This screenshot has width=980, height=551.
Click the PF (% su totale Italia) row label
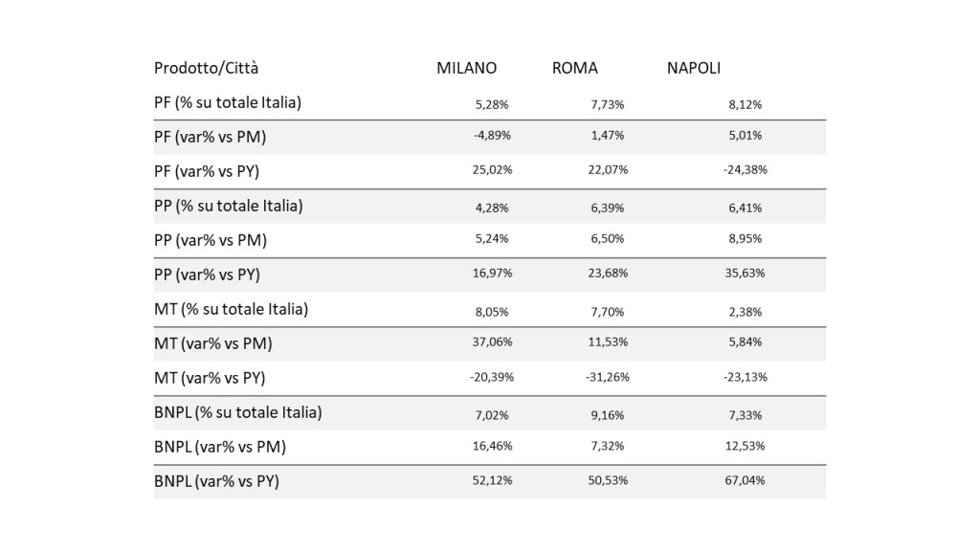(228, 102)
